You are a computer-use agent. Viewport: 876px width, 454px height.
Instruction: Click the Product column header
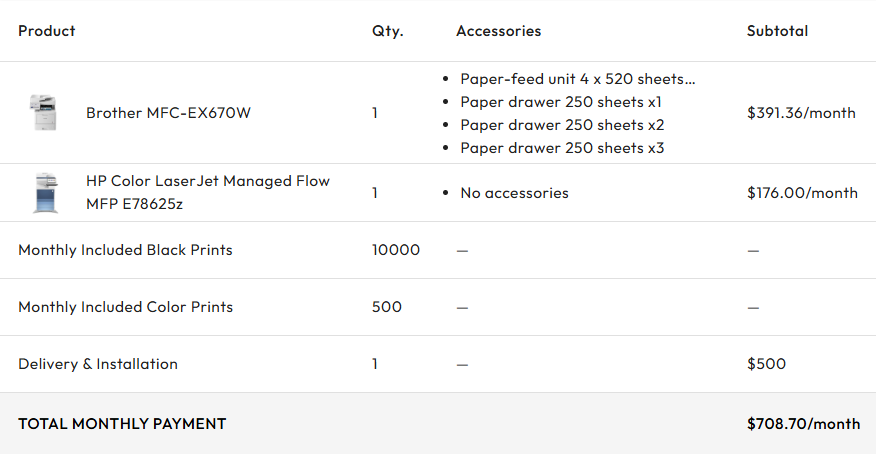[x=46, y=31]
